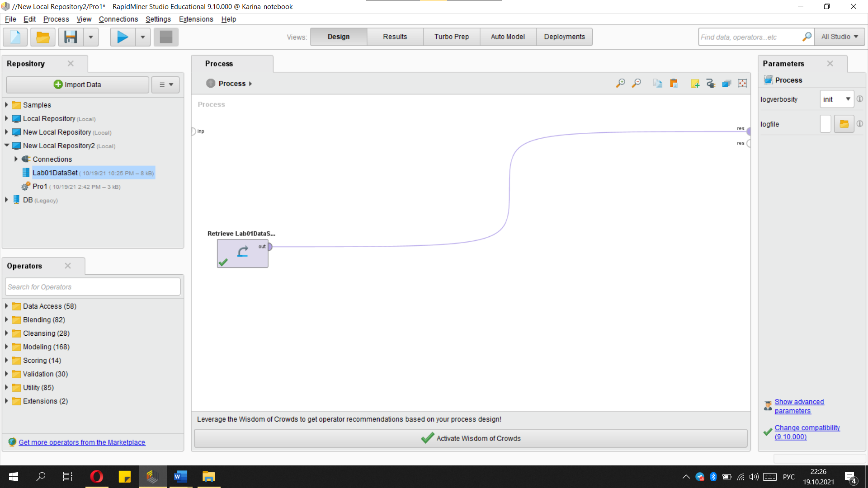The height and width of the screenshot is (488, 868).
Task: Click the Process breadcrumb in the process panel
Action: (232, 84)
